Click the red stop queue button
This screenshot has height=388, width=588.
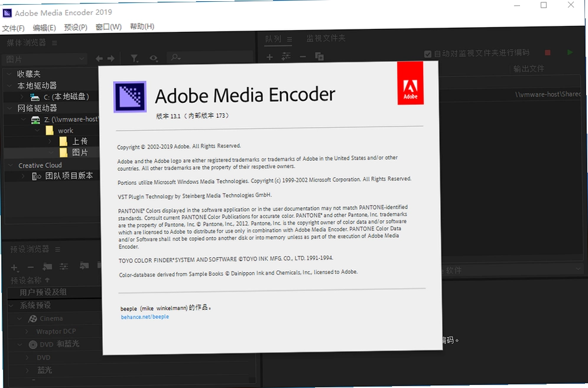pyautogui.click(x=548, y=53)
